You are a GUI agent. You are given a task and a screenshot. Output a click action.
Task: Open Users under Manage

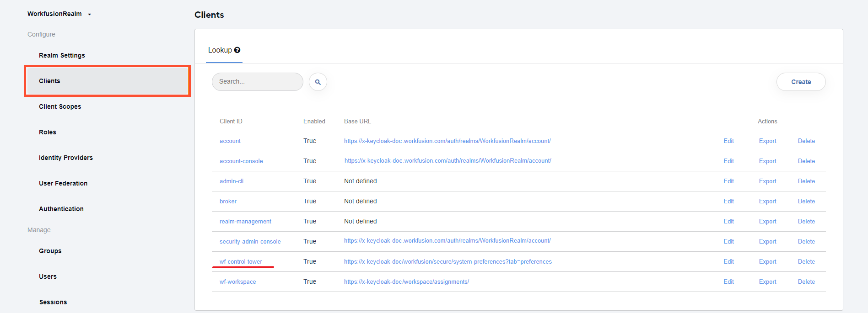click(x=48, y=276)
